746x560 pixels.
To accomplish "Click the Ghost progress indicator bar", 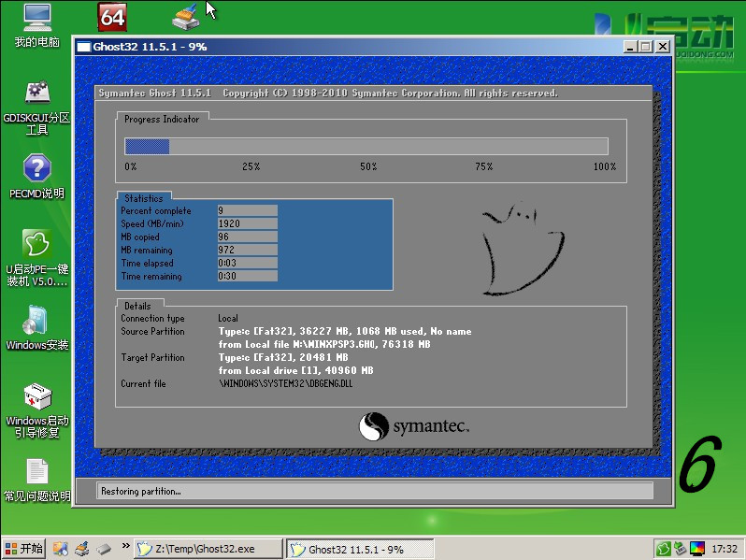I will (366, 146).
